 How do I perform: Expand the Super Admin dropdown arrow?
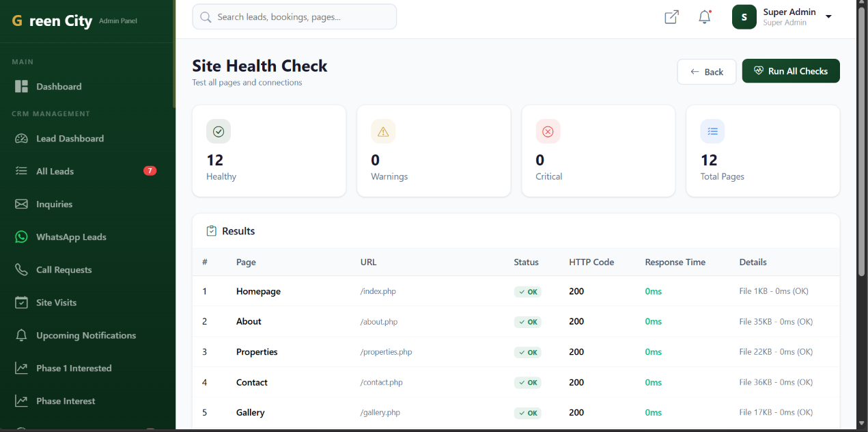828,17
